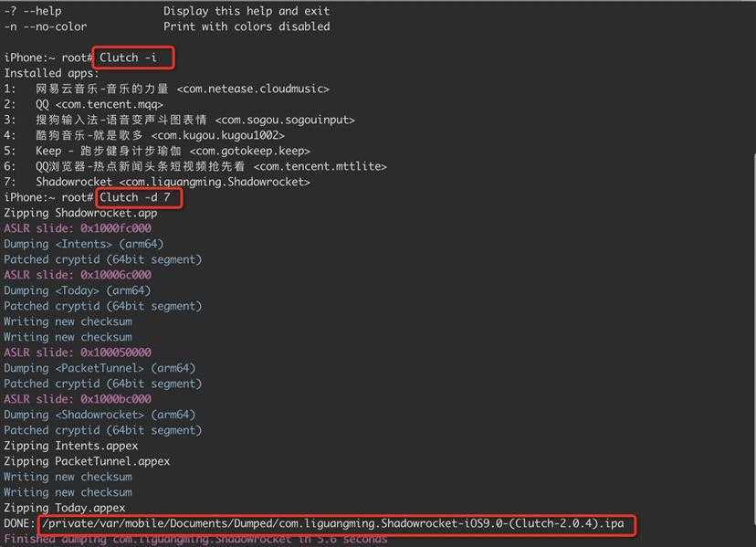Image resolution: width=756 pixels, height=547 pixels.
Task: Click 'ASLR slide: 0x1000fc000' line
Action: pyautogui.click(x=78, y=228)
